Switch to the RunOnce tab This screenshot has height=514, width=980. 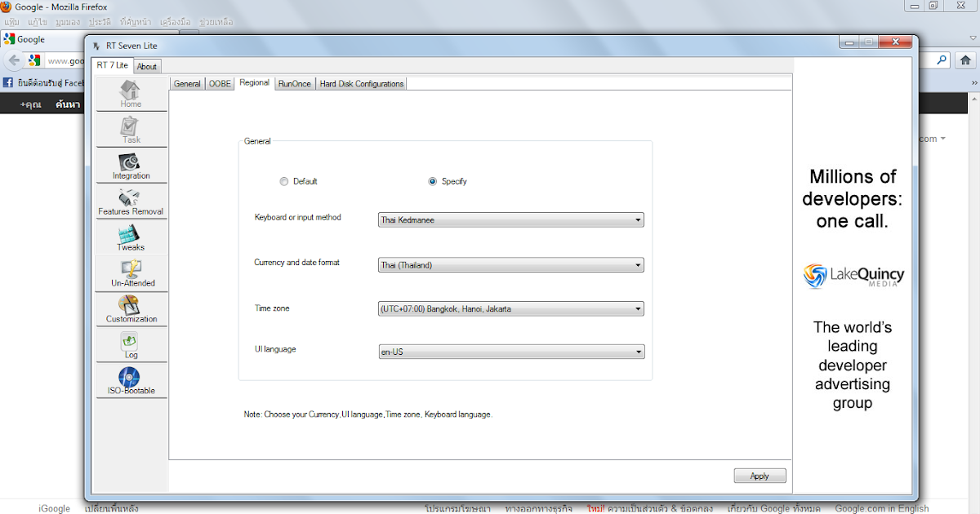coord(295,83)
